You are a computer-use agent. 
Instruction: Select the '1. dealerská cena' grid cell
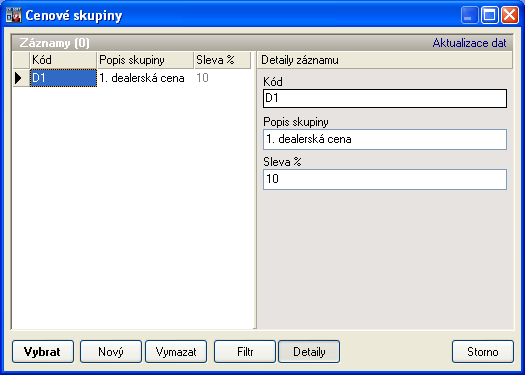coord(145,78)
